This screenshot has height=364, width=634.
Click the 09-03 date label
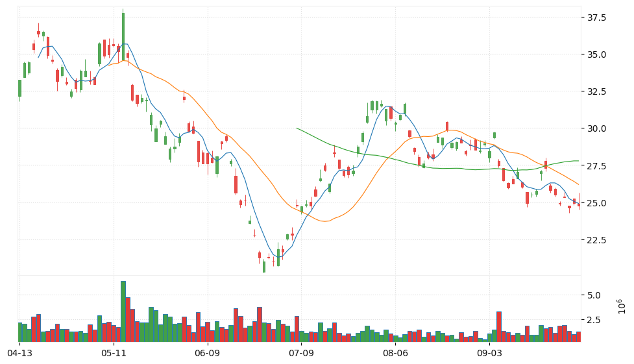[x=489, y=354]
